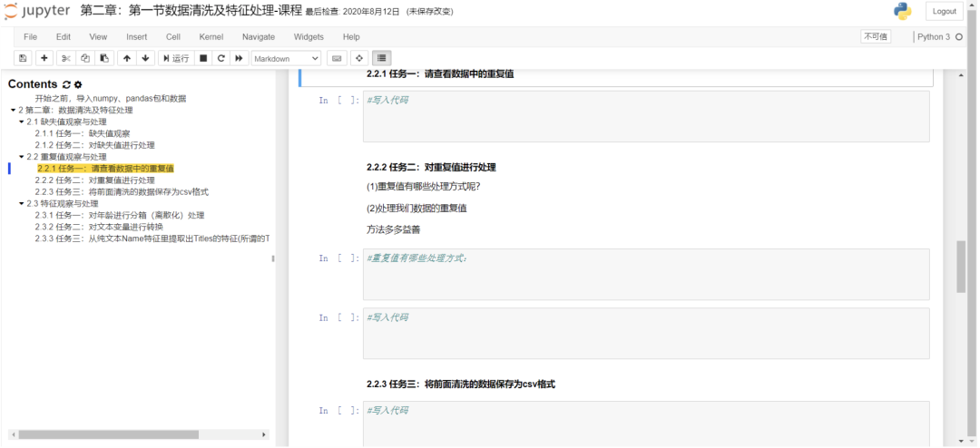Open the Navigate menu
Image resolution: width=980 pixels, height=448 pixels.
258,37
